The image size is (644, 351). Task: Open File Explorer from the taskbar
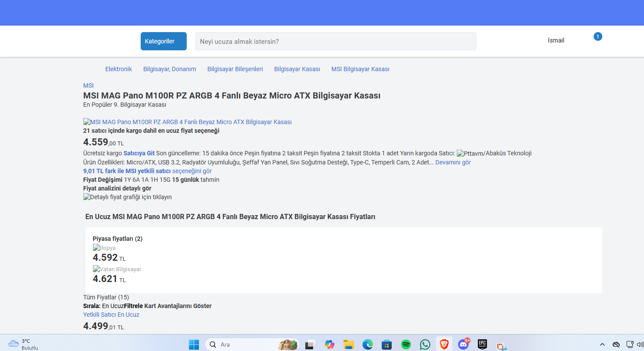(x=349, y=344)
